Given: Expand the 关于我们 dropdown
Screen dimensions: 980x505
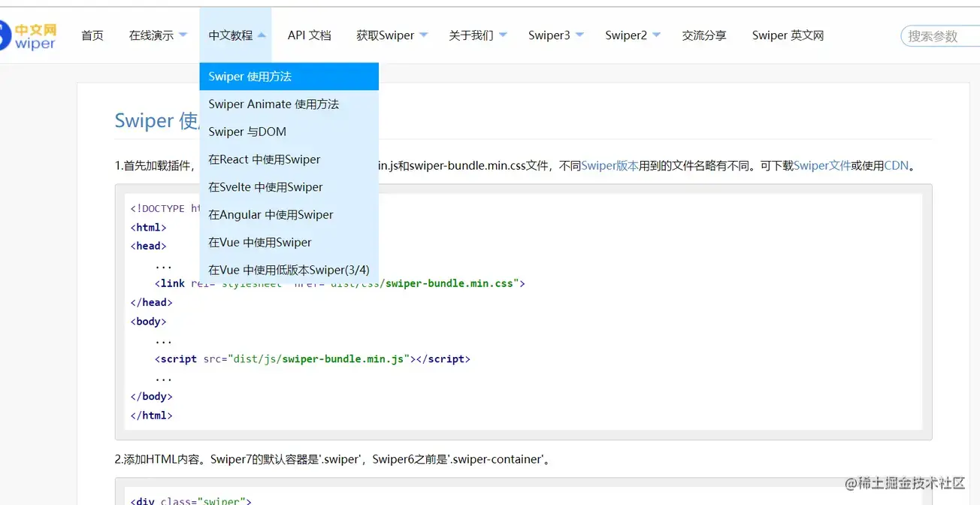Looking at the screenshot, I should [477, 35].
